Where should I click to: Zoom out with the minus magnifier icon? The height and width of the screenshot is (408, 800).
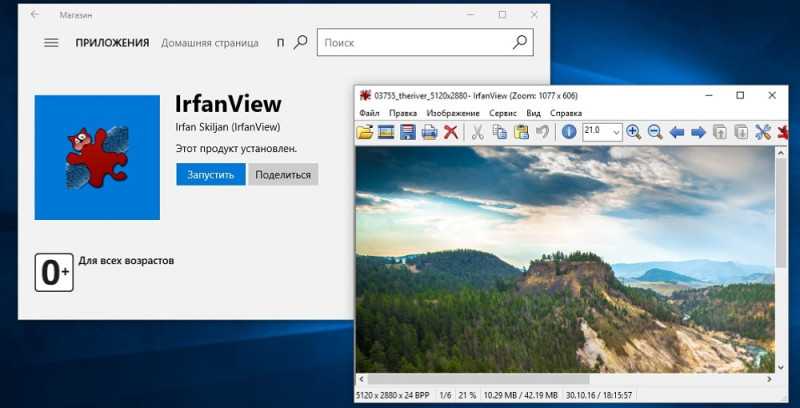pyautogui.click(x=655, y=133)
